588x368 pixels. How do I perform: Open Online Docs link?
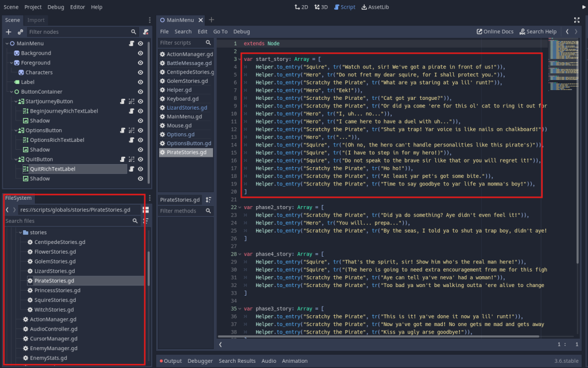tap(495, 32)
